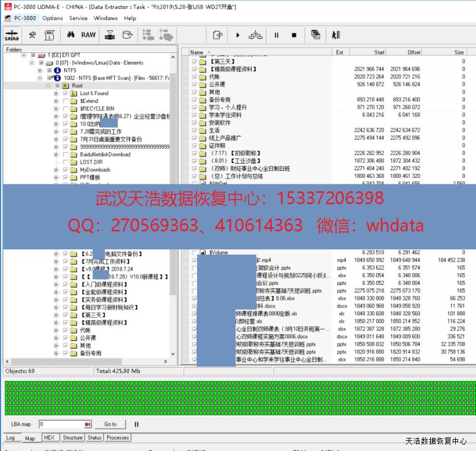This screenshot has width=476, height=451.
Task: Click the Go to button
Action: click(111, 424)
